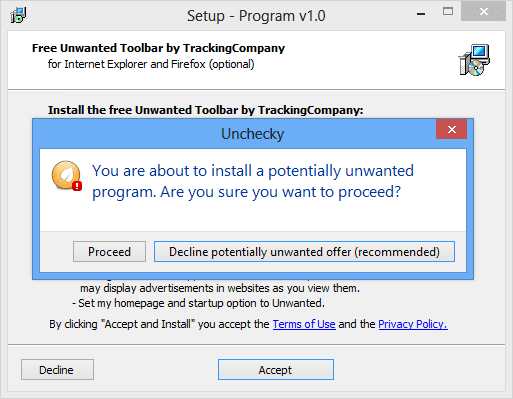Open the Privacy Policy link

click(413, 324)
